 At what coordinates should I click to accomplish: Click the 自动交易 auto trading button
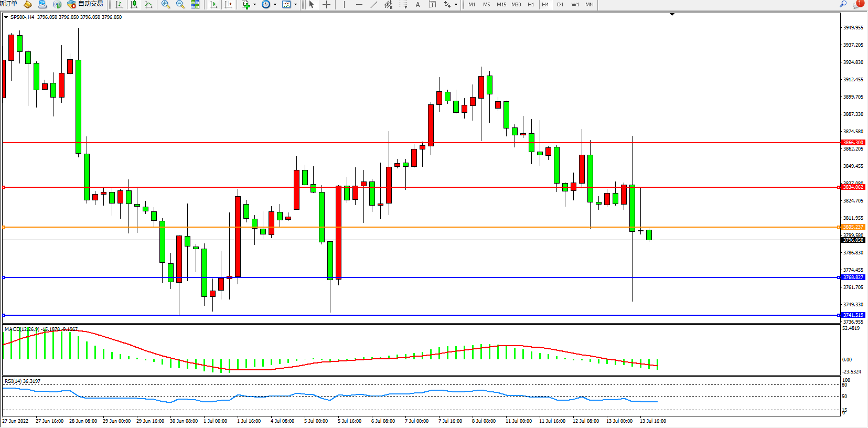pos(85,4)
